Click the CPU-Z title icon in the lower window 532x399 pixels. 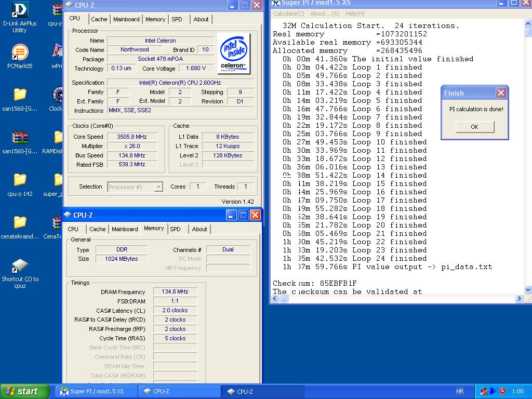tap(67, 215)
